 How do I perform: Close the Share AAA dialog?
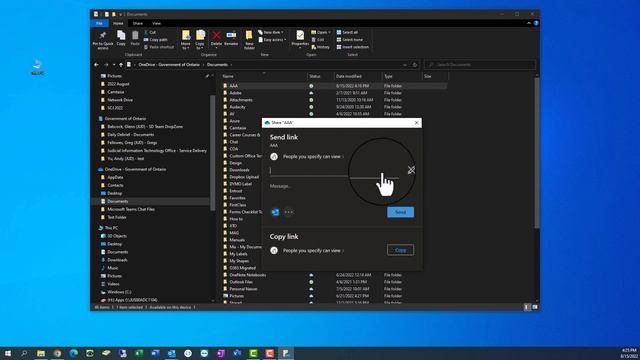coord(416,123)
